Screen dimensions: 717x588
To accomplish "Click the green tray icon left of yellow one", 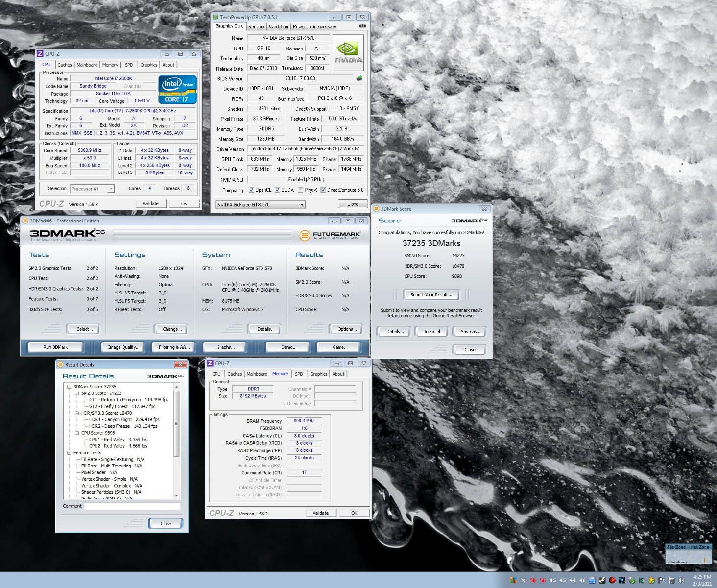I will click(642, 580).
